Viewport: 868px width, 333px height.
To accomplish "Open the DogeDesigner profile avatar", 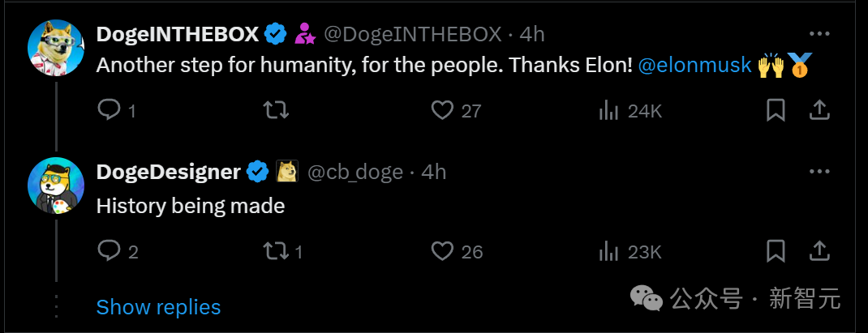I will 56,186.
